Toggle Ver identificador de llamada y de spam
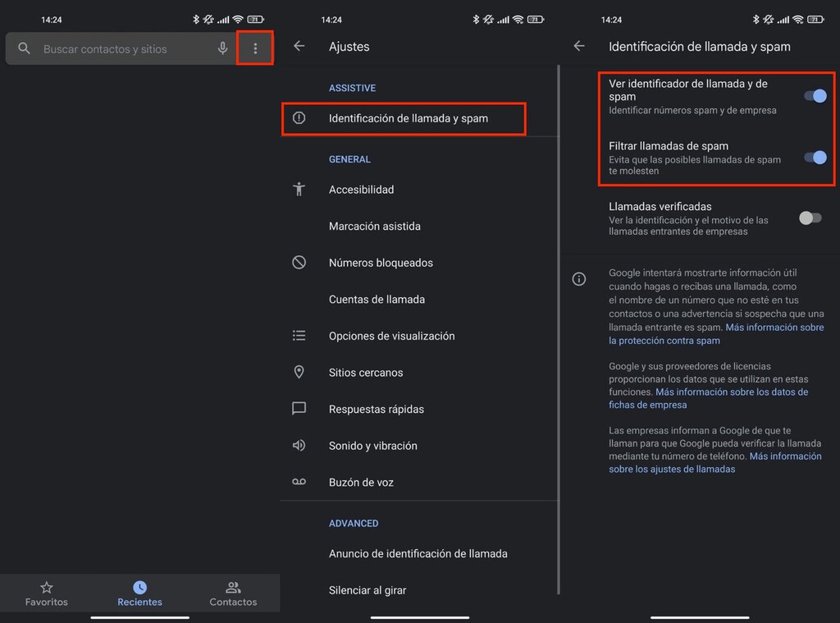This screenshot has width=840, height=623. tap(815, 96)
